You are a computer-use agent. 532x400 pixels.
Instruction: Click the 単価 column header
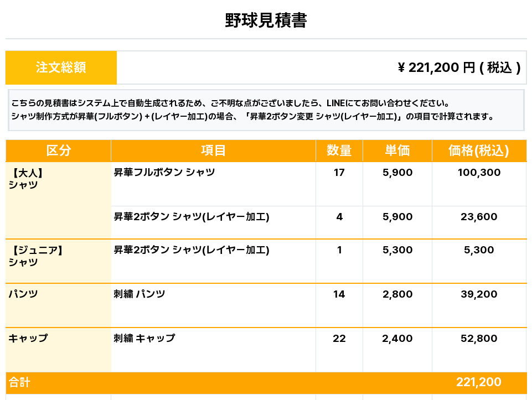click(x=397, y=150)
